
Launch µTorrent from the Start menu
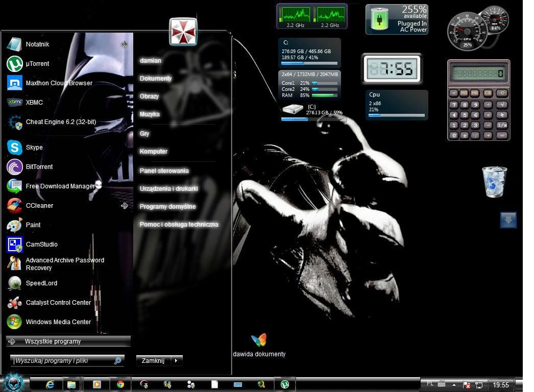(37, 64)
